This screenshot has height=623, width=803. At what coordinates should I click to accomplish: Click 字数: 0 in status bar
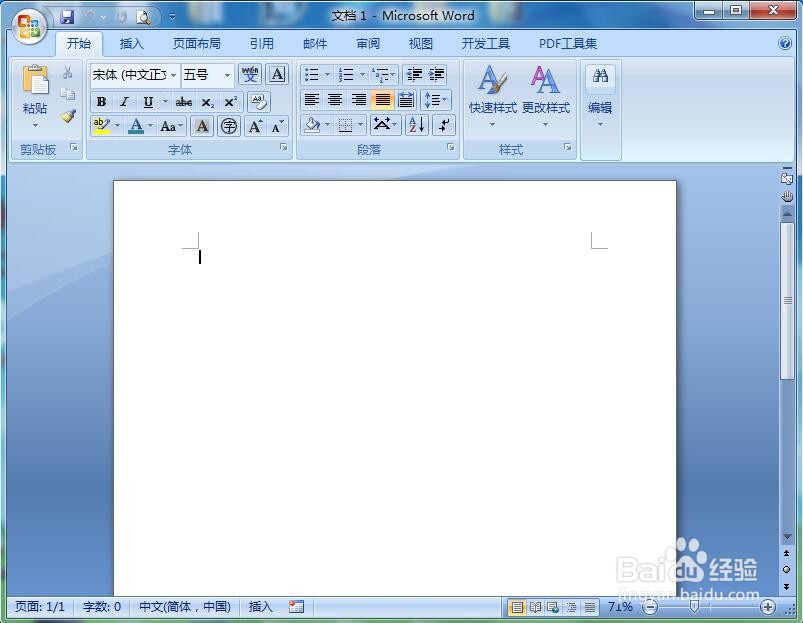pyautogui.click(x=101, y=607)
